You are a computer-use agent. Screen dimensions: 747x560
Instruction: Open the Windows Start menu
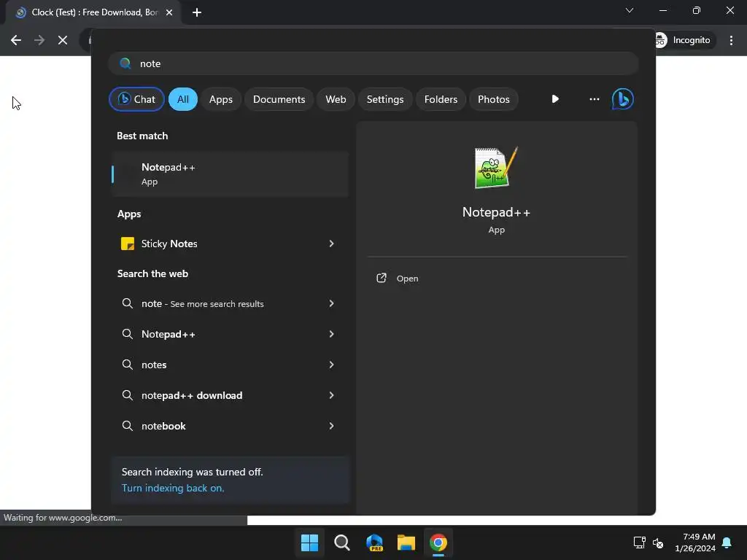(x=309, y=542)
